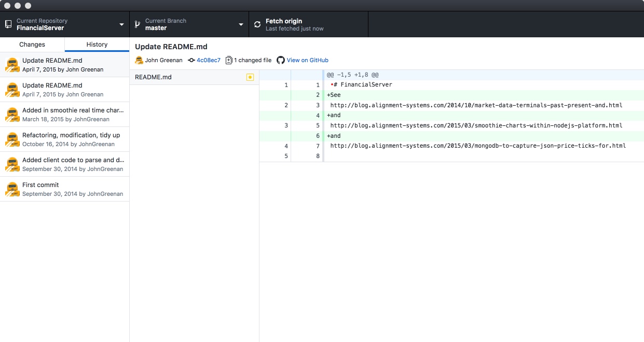The height and width of the screenshot is (342, 644).
Task: Click the Update README.md commit title heading
Action: click(171, 47)
